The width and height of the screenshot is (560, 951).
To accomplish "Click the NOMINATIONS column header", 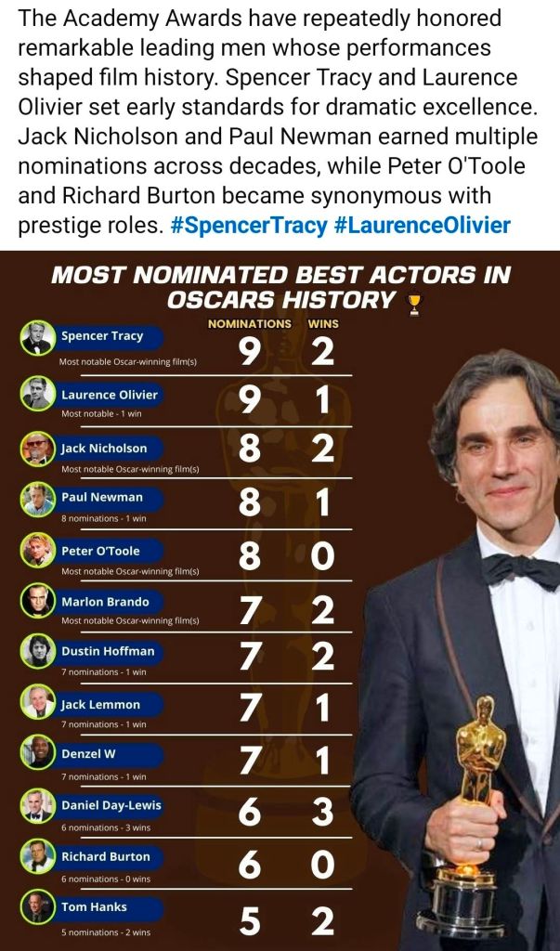I will coord(249,324).
